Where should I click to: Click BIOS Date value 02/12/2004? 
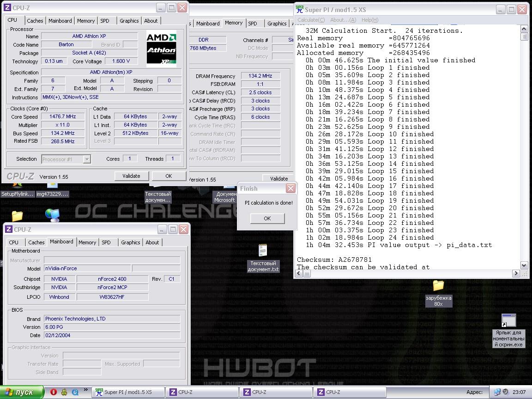112,335
